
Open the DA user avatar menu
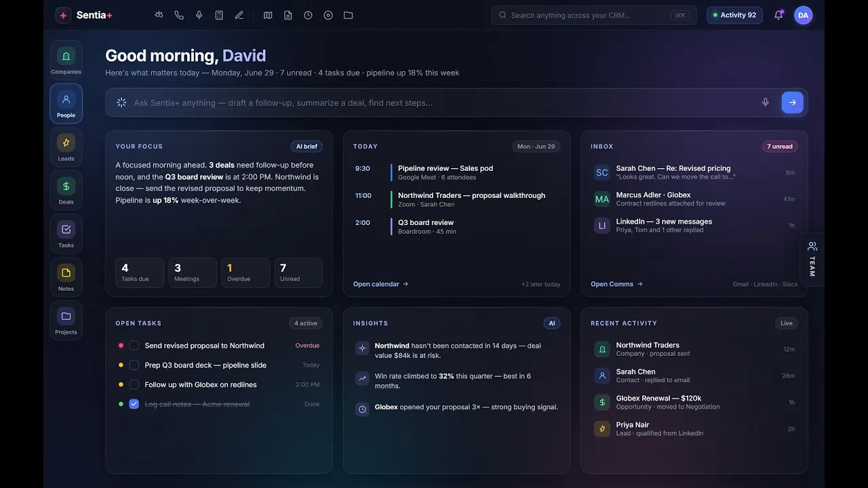click(x=804, y=15)
